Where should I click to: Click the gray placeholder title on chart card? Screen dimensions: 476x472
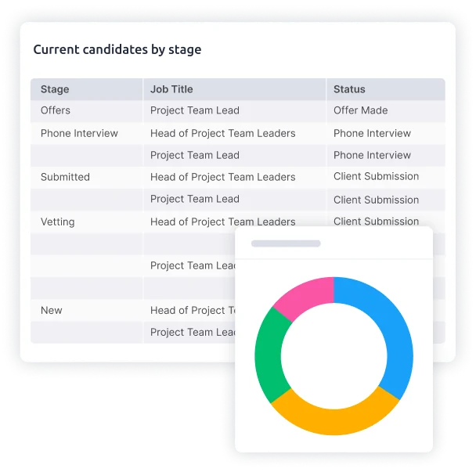click(x=286, y=243)
